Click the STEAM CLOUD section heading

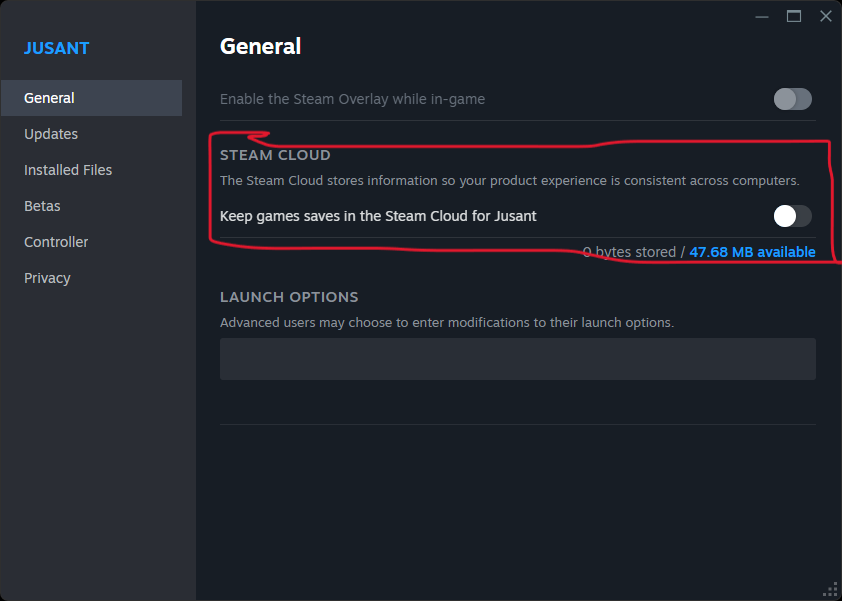[x=275, y=155]
